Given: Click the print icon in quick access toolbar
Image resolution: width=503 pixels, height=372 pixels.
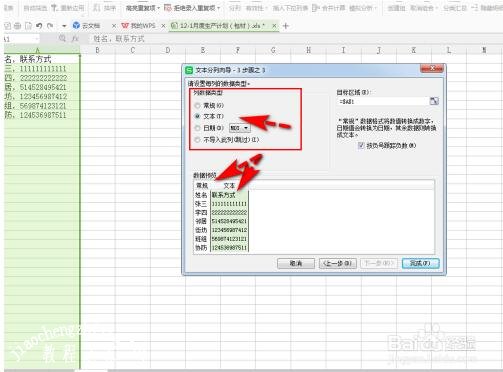Looking at the screenshot, I should click(18, 26).
